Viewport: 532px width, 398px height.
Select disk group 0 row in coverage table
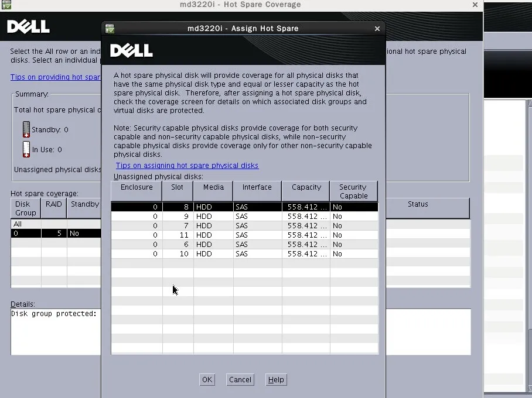[56, 234]
